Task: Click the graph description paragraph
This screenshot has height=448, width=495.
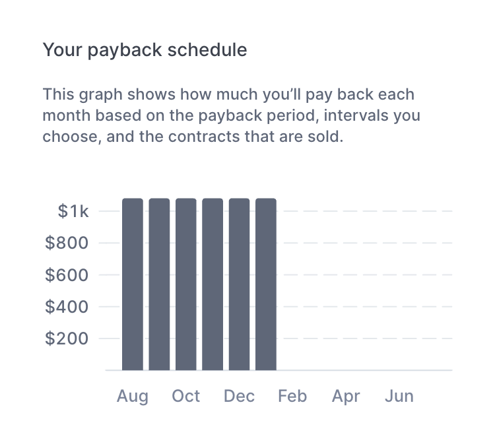Action: point(232,115)
